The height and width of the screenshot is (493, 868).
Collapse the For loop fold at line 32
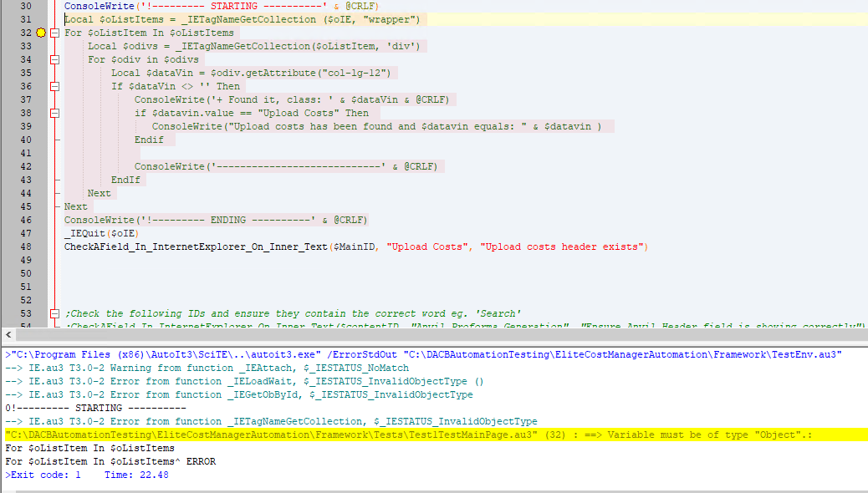[55, 33]
